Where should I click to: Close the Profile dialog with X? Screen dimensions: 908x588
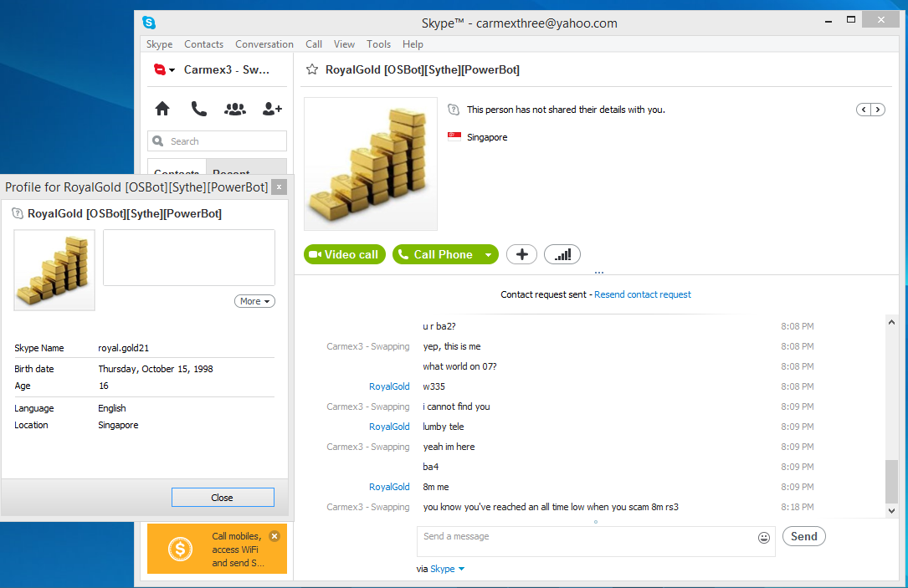click(x=280, y=187)
